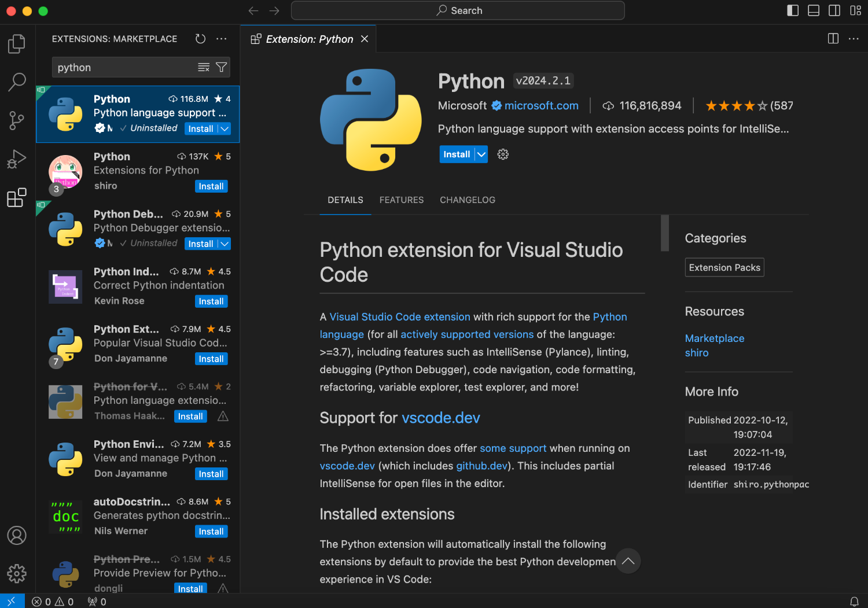Open the Run and Debug view
Viewport: 868px width, 608px height.
point(17,159)
